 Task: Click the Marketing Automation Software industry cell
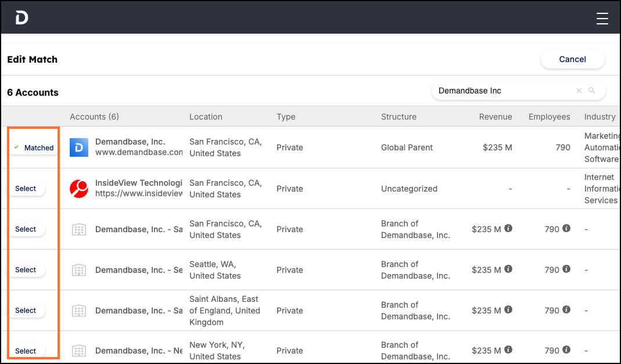coord(602,147)
